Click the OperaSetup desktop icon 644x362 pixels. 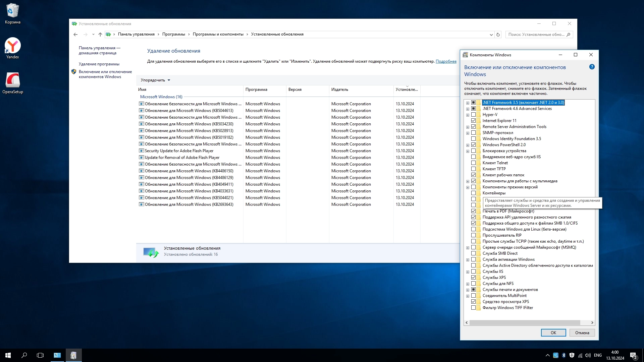click(x=13, y=80)
